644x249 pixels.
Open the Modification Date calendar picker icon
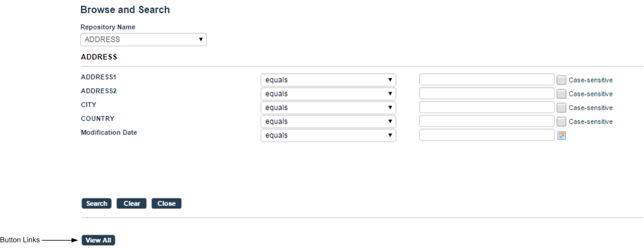561,136
